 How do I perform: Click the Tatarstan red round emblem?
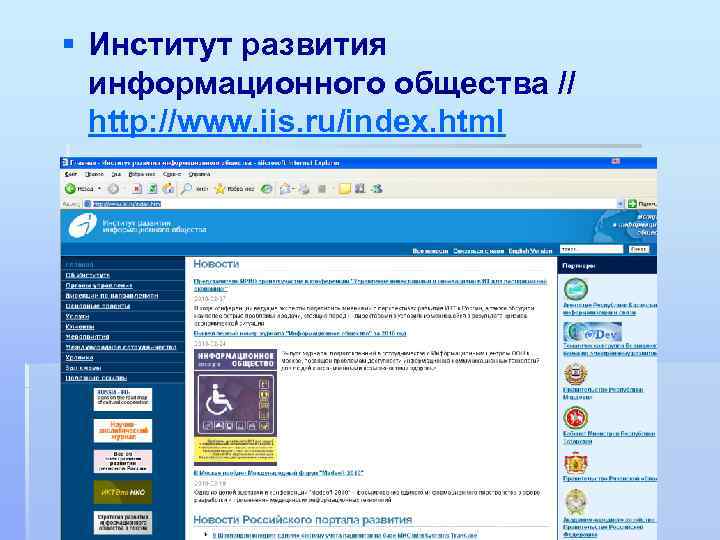tap(576, 417)
